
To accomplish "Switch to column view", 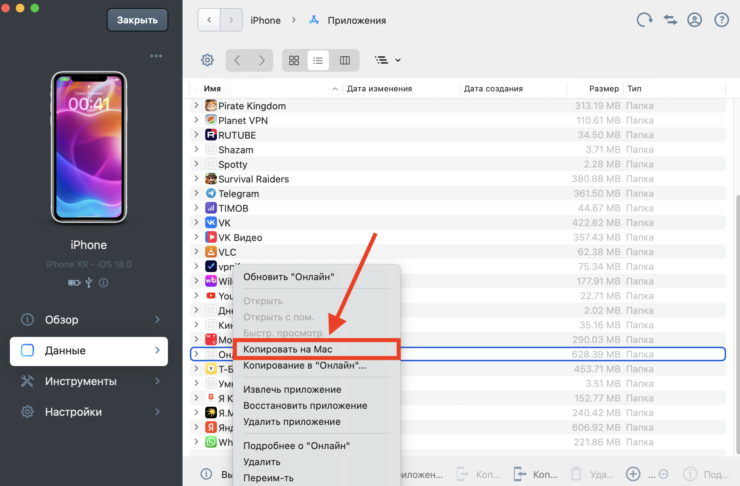I will tap(345, 60).
